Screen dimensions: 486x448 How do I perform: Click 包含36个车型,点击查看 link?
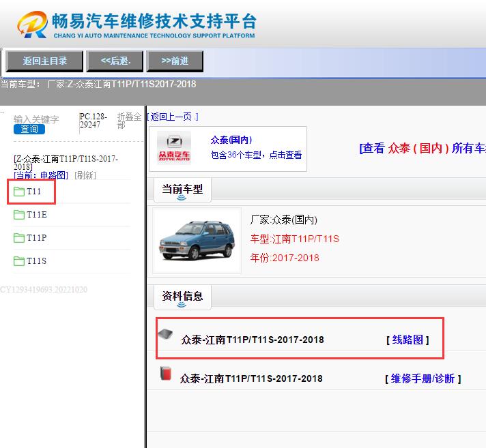point(256,155)
